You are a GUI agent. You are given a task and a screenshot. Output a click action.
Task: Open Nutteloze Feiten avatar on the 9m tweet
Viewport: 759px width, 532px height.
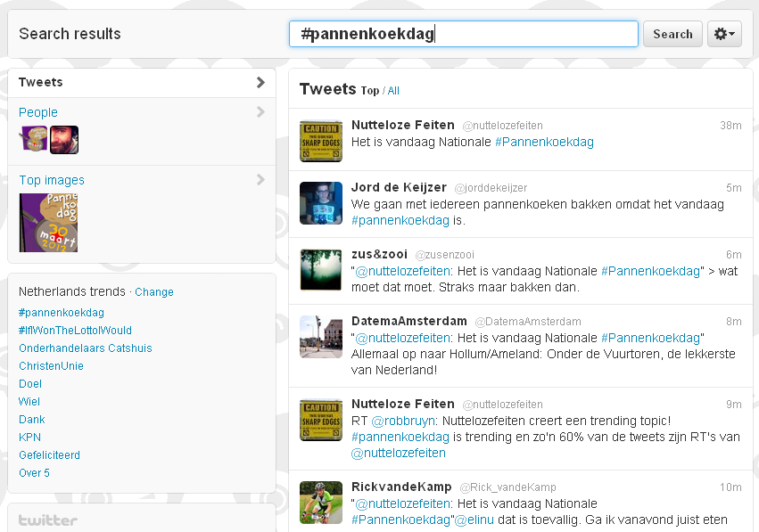click(321, 420)
